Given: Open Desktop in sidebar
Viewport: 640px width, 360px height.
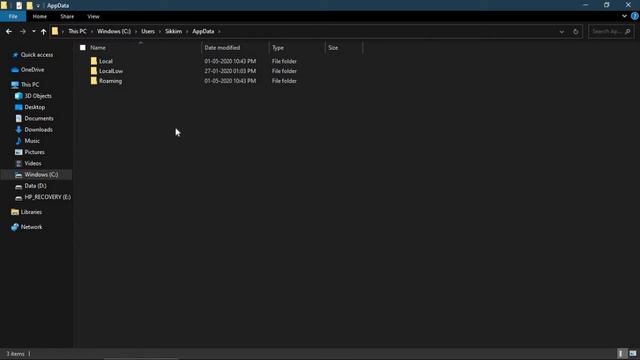Looking at the screenshot, I should click(35, 107).
